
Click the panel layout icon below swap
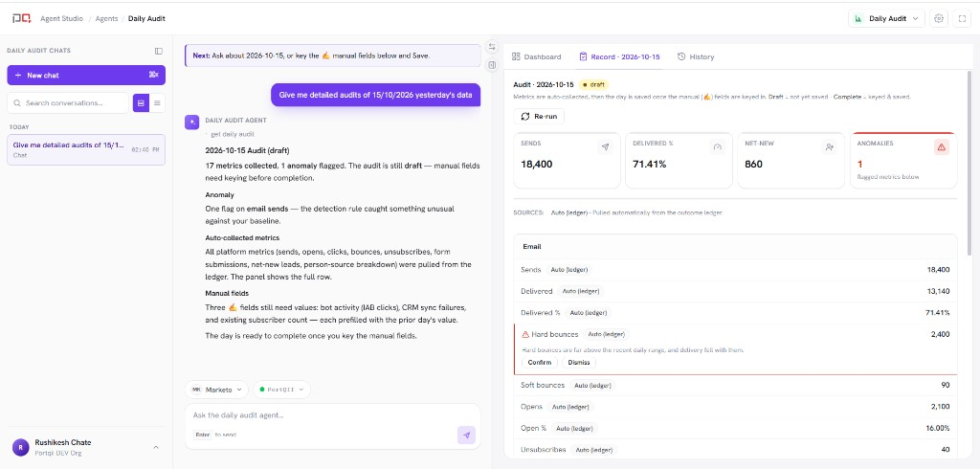(492, 64)
